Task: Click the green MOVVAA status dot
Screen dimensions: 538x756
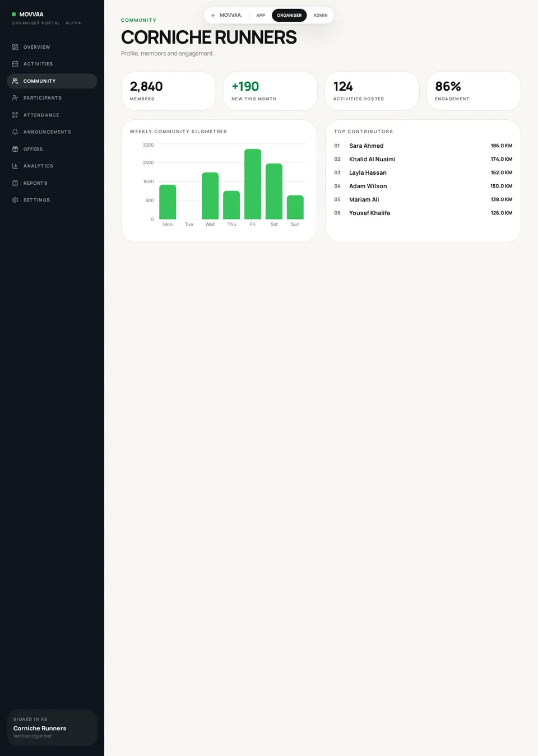Action: [x=14, y=14]
